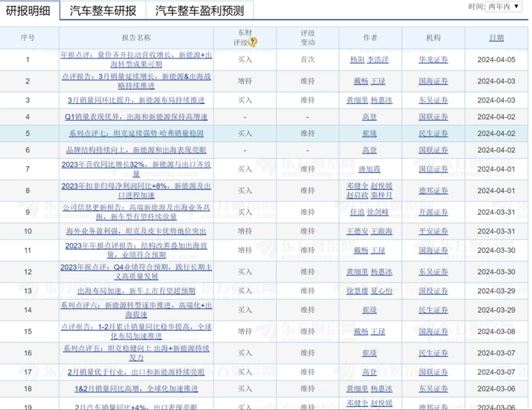
Task: Open institution 开源证券 link
Action: coord(433,212)
